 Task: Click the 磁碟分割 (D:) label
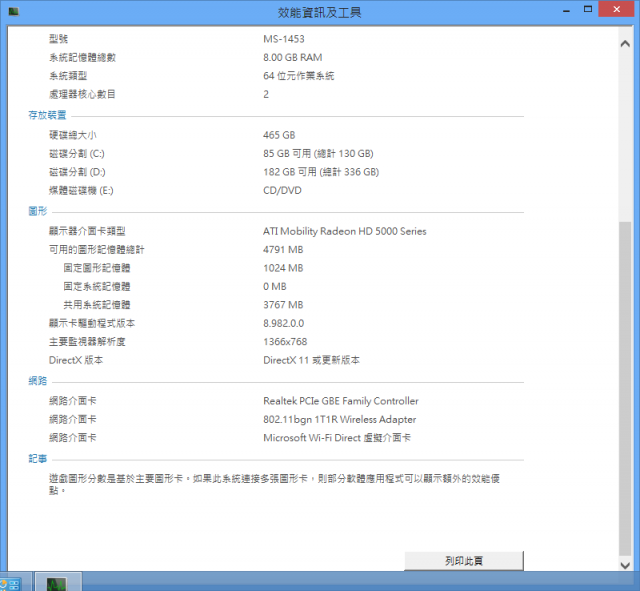[x=77, y=172]
